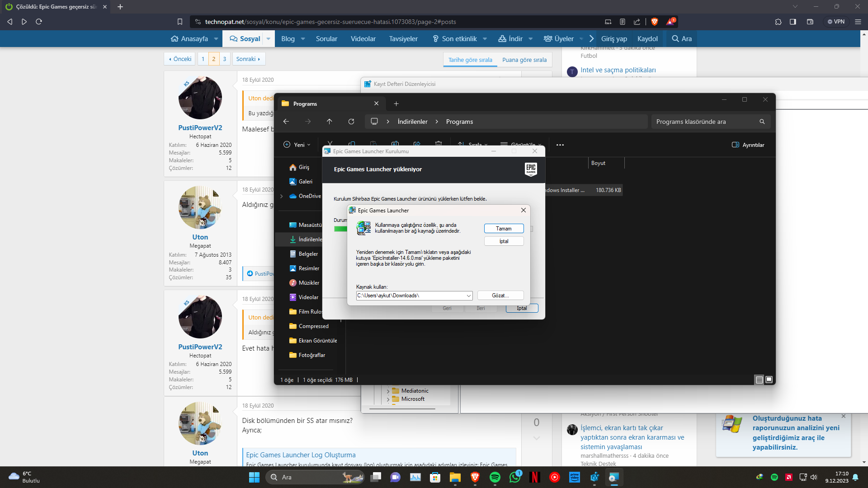Open the Sorular menu item
The height and width of the screenshot is (488, 868).
point(326,39)
